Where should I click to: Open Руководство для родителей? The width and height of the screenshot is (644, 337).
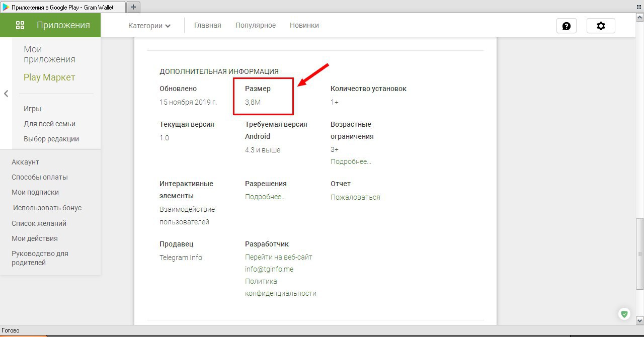pyautogui.click(x=40, y=258)
